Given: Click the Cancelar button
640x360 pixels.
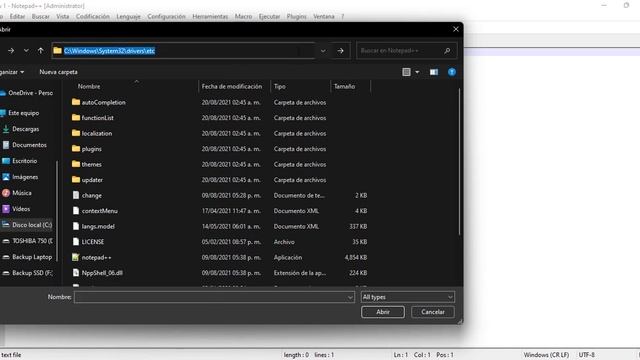Looking at the screenshot, I should [433, 312].
